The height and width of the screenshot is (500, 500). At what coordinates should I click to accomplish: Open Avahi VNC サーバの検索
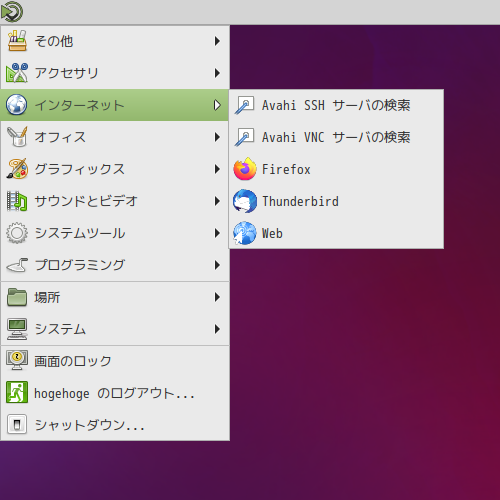click(336, 137)
